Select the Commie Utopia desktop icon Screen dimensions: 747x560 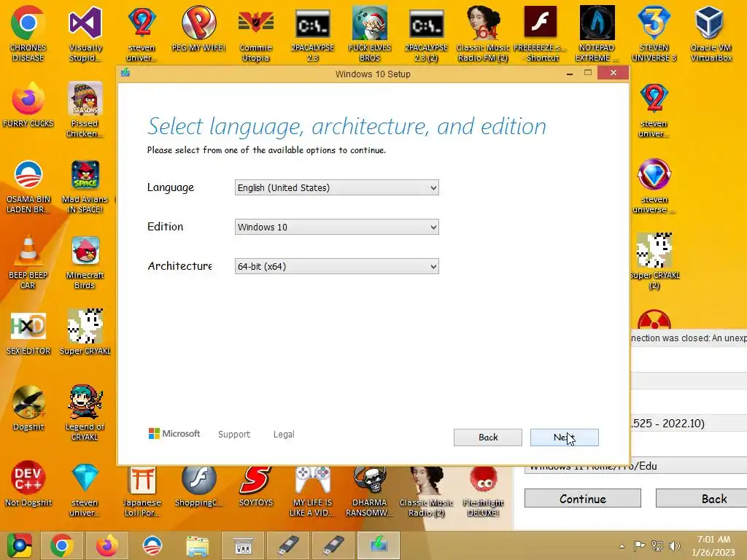[256, 34]
